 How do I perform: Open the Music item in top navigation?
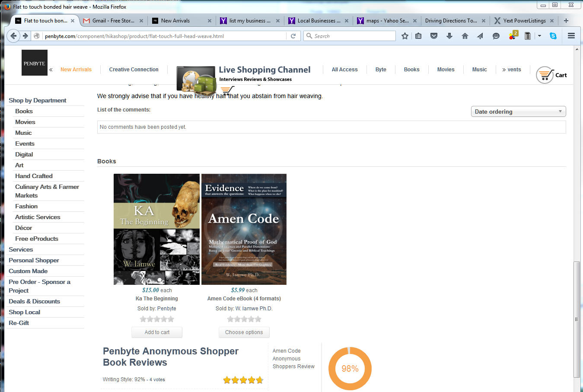(x=479, y=70)
